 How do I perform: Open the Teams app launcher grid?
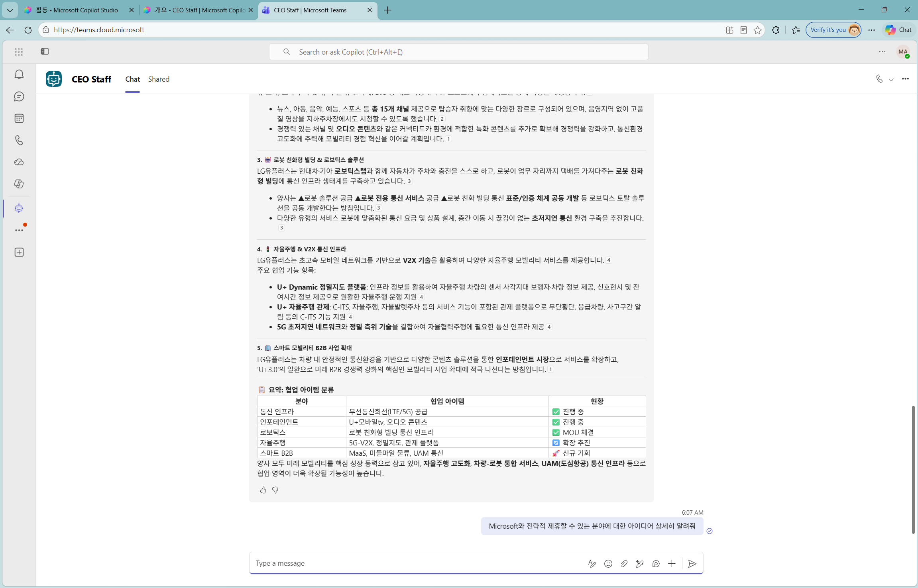pos(19,52)
